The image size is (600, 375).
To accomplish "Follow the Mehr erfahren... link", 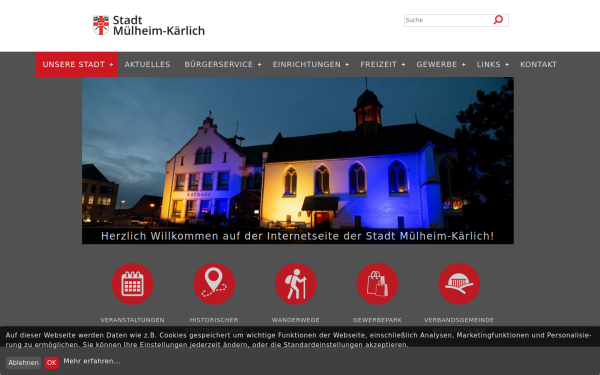I will [92, 361].
